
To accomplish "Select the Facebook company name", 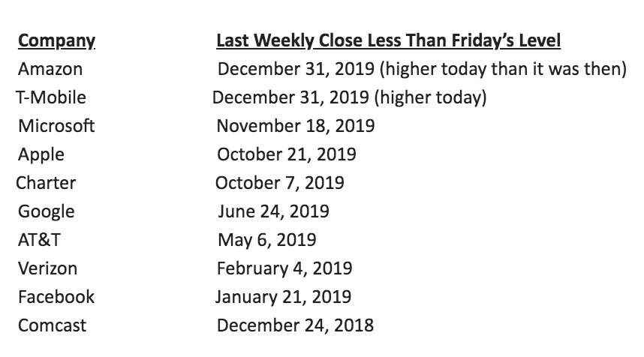I will click(56, 297).
